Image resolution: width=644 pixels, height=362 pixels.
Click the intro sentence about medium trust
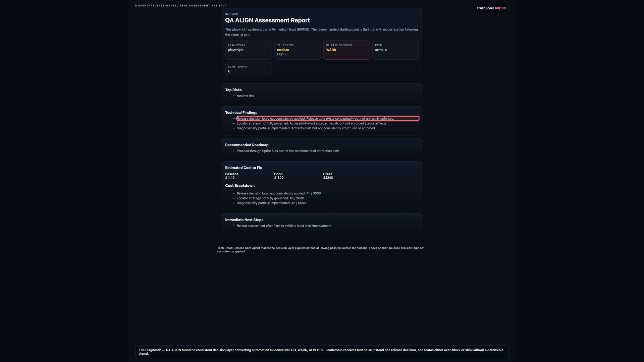point(321,32)
